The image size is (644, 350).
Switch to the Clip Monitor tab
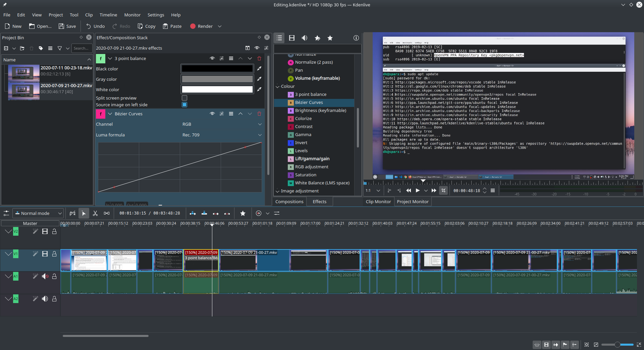coord(378,201)
